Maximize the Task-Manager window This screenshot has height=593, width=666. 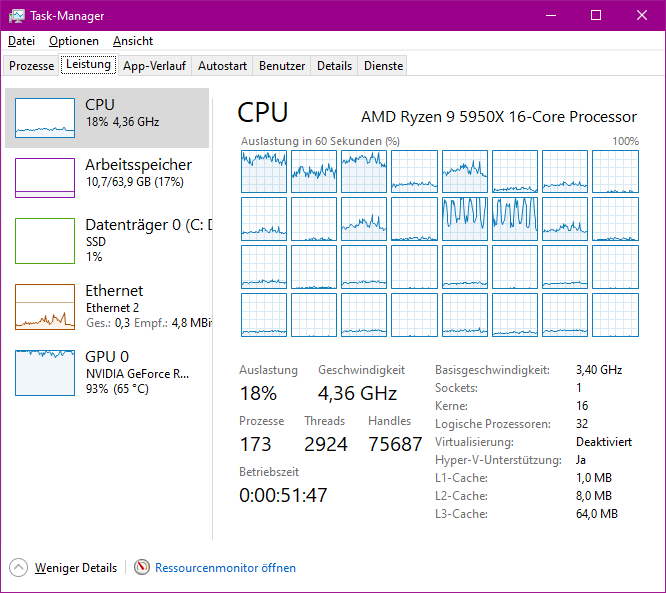(x=596, y=16)
